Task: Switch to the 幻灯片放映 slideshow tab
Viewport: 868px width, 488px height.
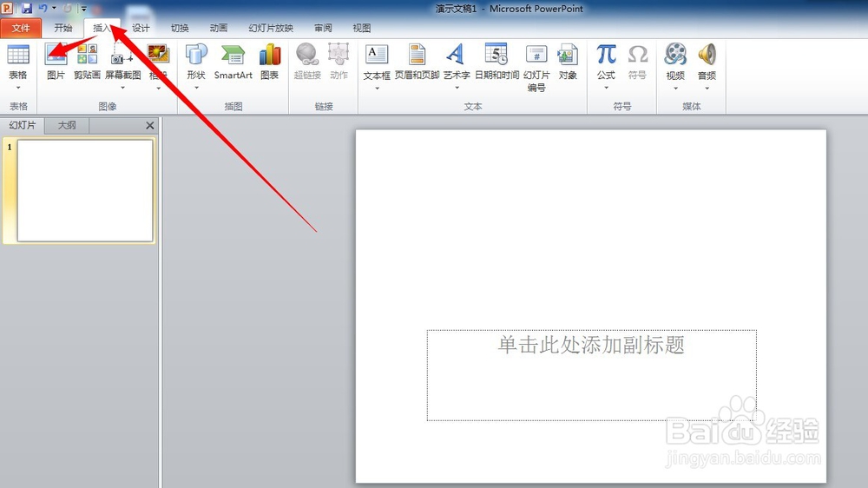Action: (271, 28)
